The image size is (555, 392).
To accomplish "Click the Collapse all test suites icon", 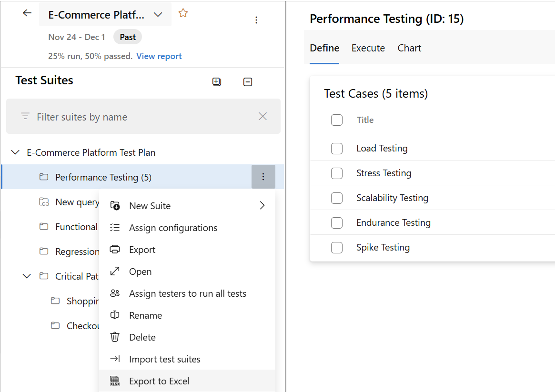I will [248, 81].
